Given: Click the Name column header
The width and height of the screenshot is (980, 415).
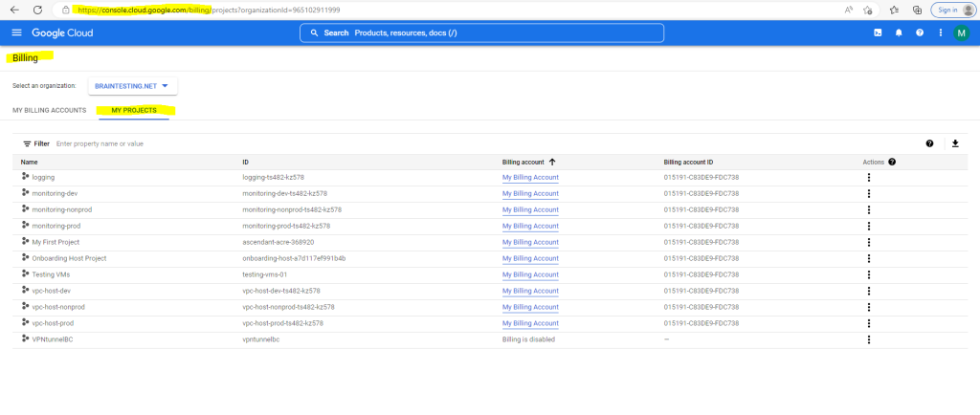Looking at the screenshot, I should (x=30, y=163).
